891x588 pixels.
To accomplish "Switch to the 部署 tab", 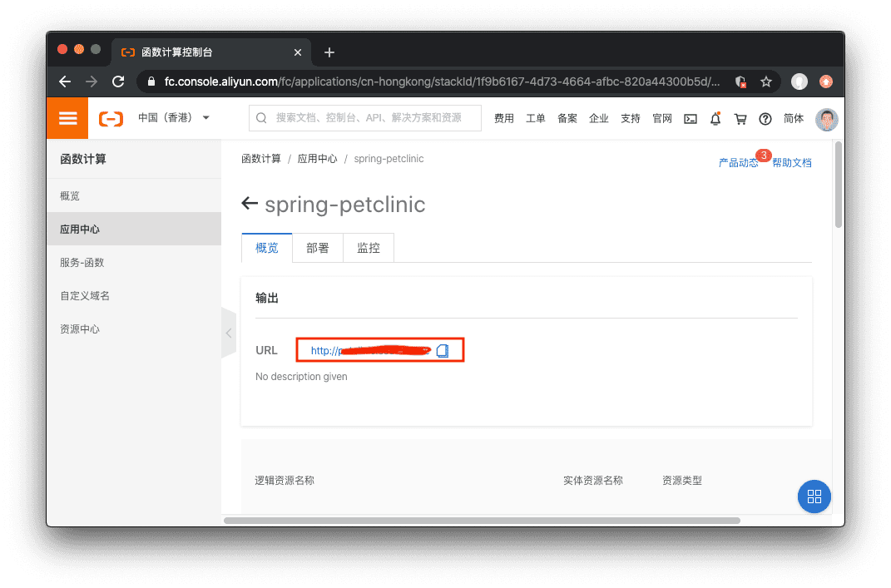I will tap(317, 248).
